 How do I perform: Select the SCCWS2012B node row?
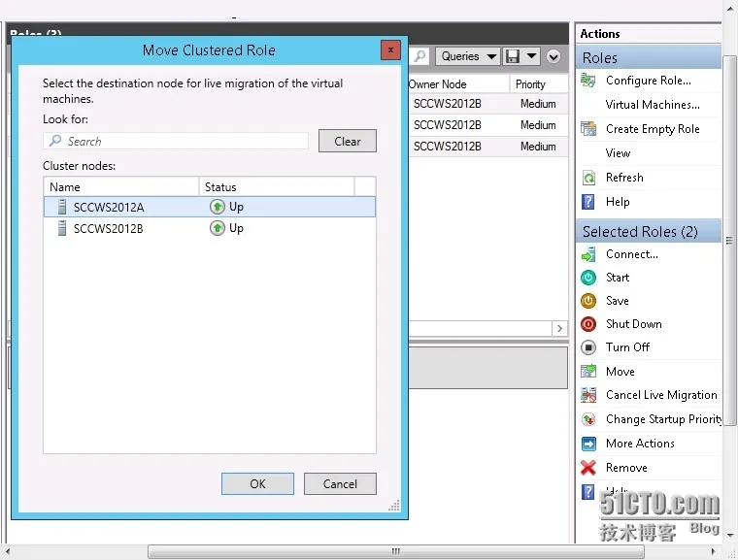coord(210,228)
